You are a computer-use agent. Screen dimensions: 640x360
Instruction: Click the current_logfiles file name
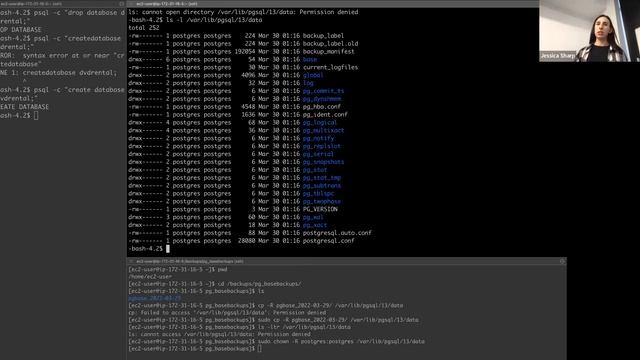(x=330, y=67)
